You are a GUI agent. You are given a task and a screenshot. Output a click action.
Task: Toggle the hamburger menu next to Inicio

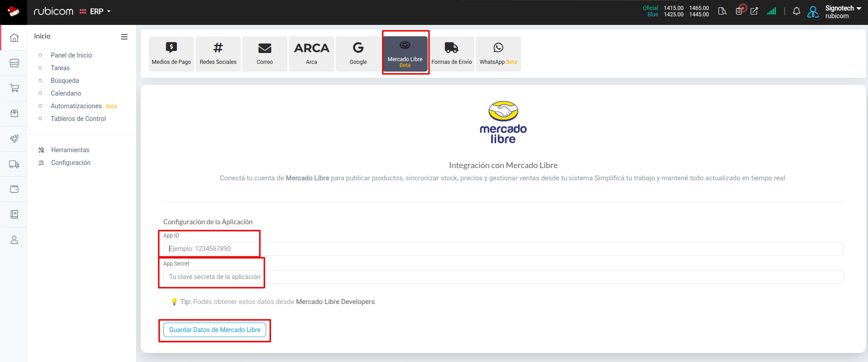pos(124,37)
